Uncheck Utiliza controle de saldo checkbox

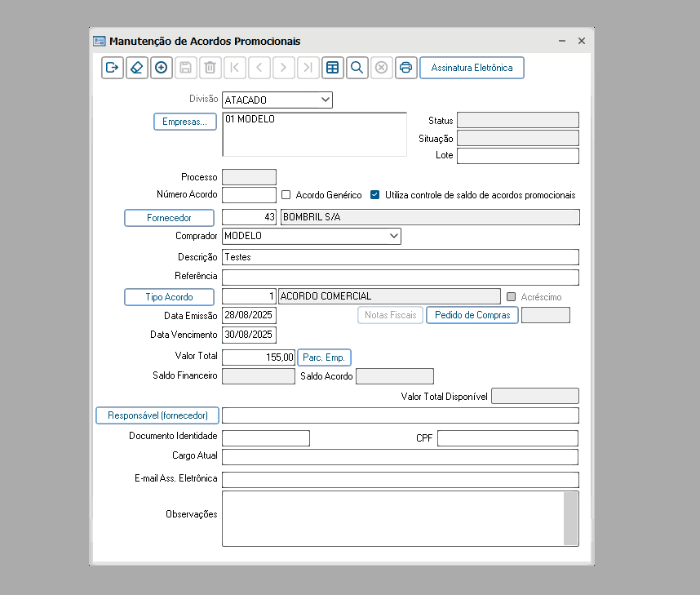coord(375,195)
